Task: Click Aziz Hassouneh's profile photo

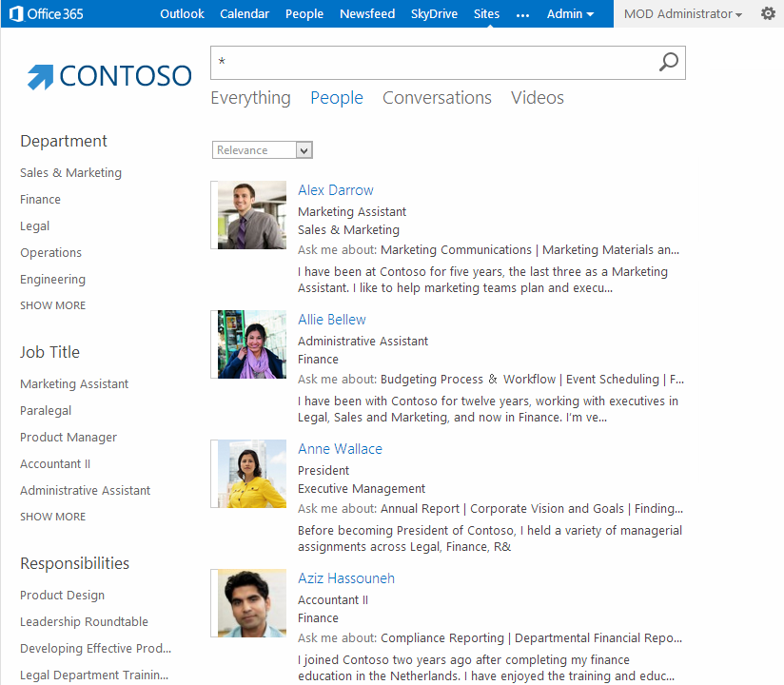Action: tap(252, 603)
